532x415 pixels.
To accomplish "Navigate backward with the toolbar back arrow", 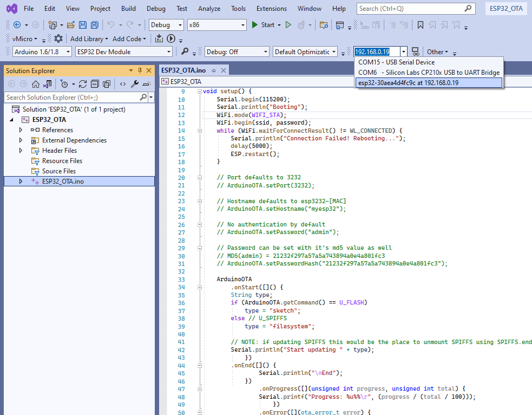I will 17,25.
